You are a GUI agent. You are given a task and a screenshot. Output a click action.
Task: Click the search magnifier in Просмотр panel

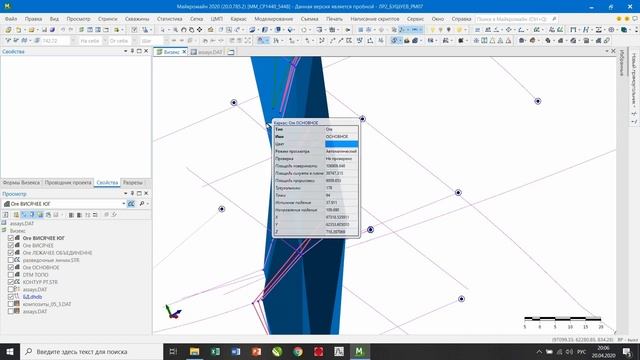(142, 203)
